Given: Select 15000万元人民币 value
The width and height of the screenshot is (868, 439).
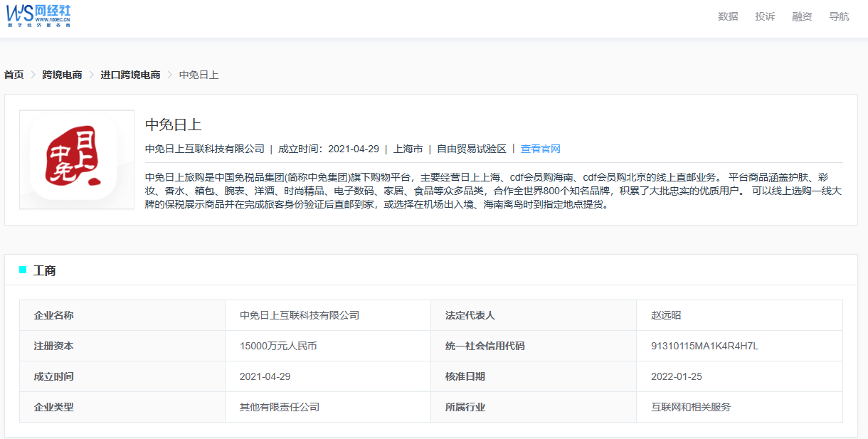Looking at the screenshot, I should pyautogui.click(x=328, y=346).
